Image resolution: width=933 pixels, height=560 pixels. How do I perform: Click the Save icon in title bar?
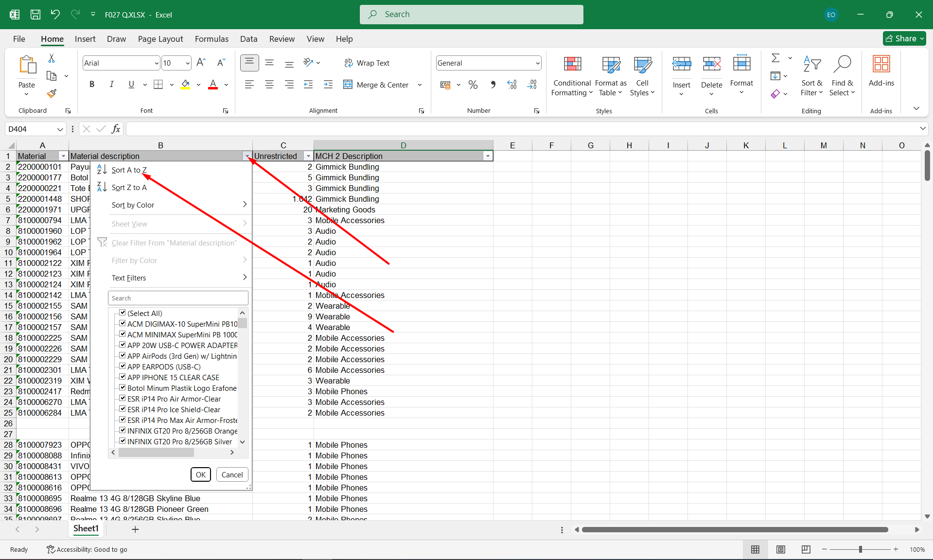(35, 15)
